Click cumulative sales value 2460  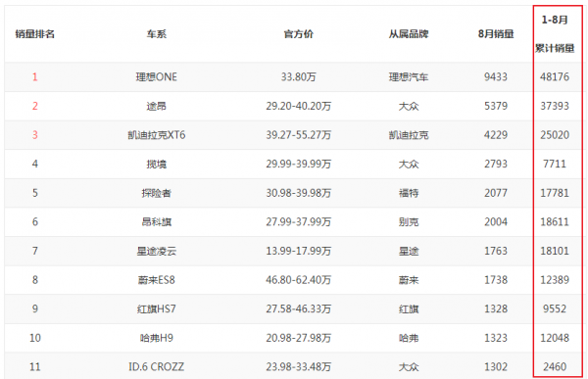(x=555, y=366)
